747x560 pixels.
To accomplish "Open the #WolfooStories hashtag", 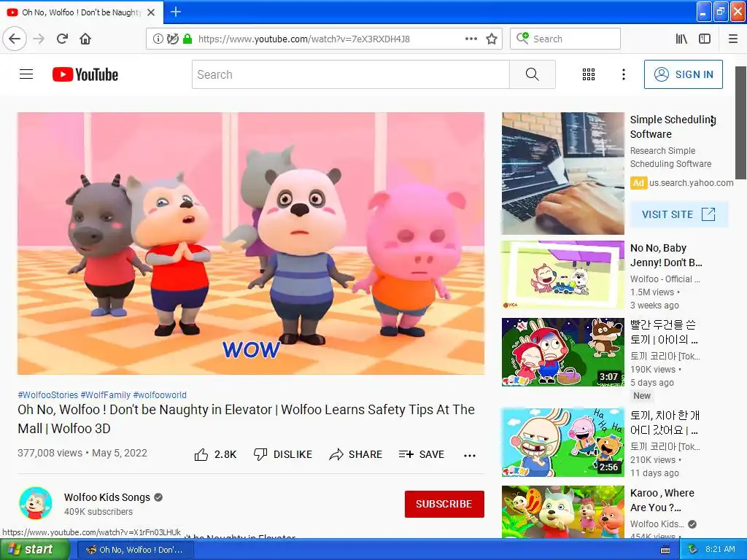I will pyautogui.click(x=47, y=394).
